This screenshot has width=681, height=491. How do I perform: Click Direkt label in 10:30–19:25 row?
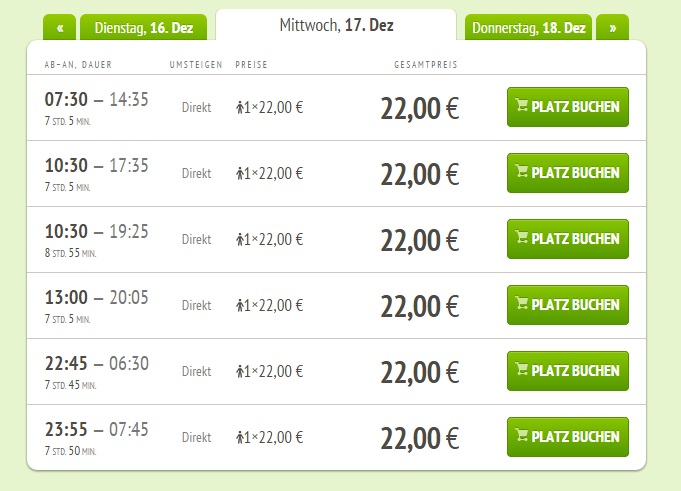point(196,239)
